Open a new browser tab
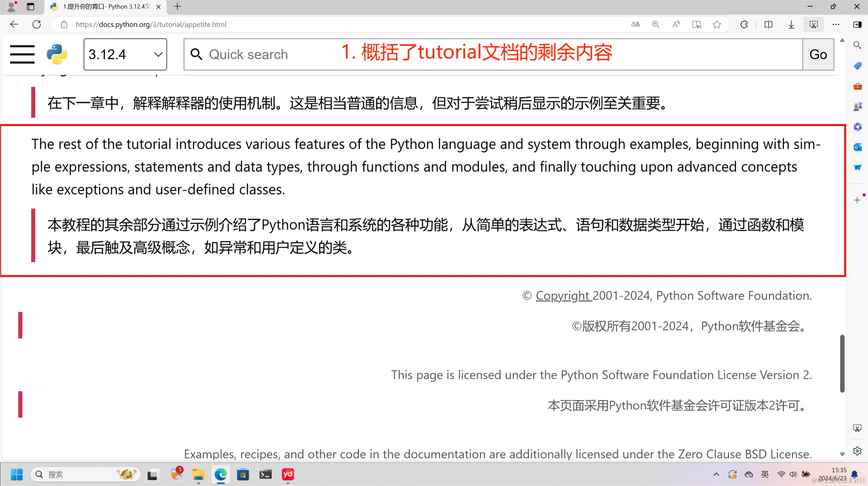The image size is (868, 486). 177,6
